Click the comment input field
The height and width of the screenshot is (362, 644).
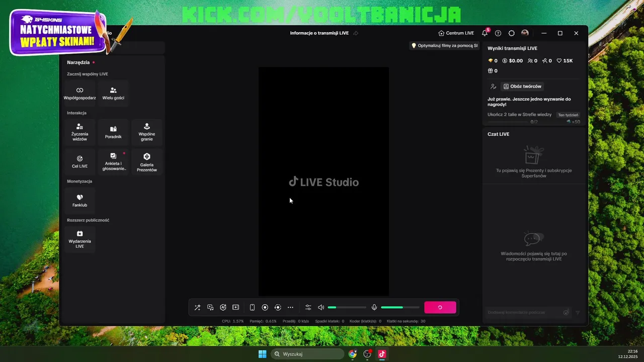528,312
